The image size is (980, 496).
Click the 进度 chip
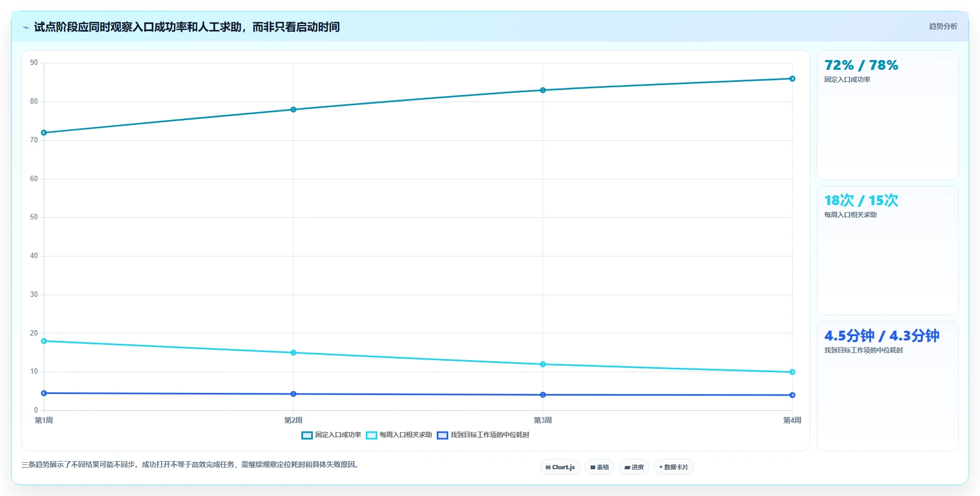coord(634,467)
